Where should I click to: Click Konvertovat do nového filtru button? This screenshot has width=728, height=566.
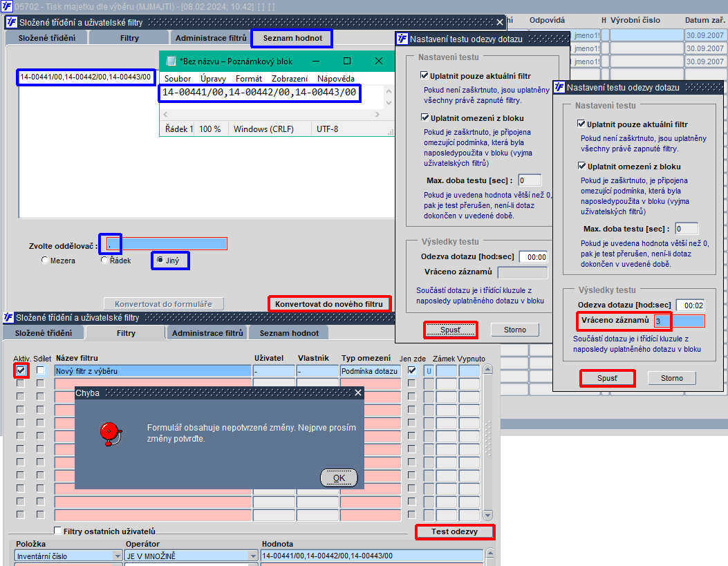329,304
